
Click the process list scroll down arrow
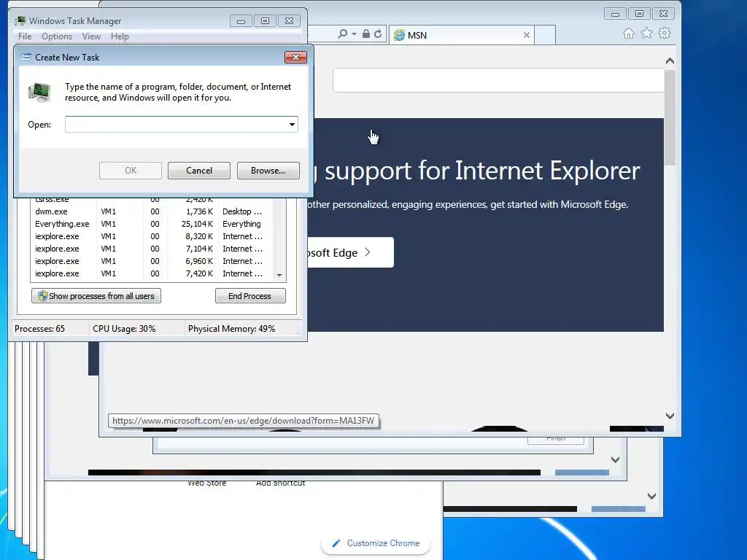coord(279,275)
